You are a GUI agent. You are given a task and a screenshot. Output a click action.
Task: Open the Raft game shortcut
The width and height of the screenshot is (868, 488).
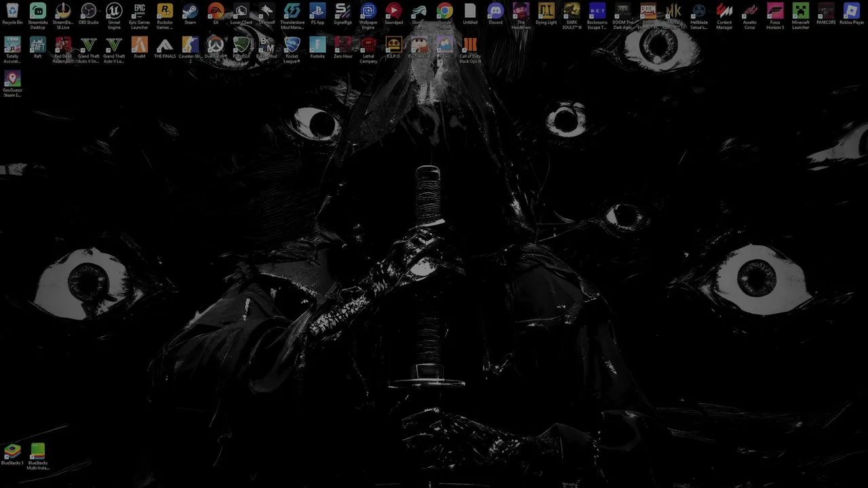point(38,48)
